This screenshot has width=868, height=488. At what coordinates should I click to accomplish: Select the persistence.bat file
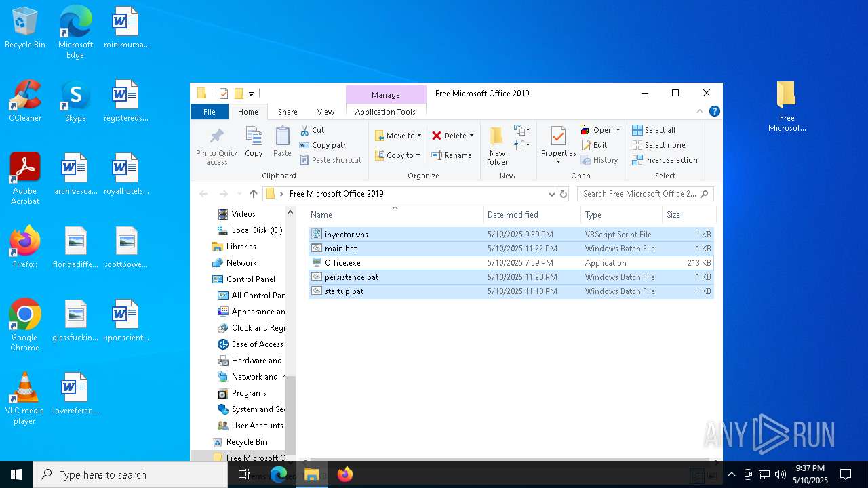[511, 277]
